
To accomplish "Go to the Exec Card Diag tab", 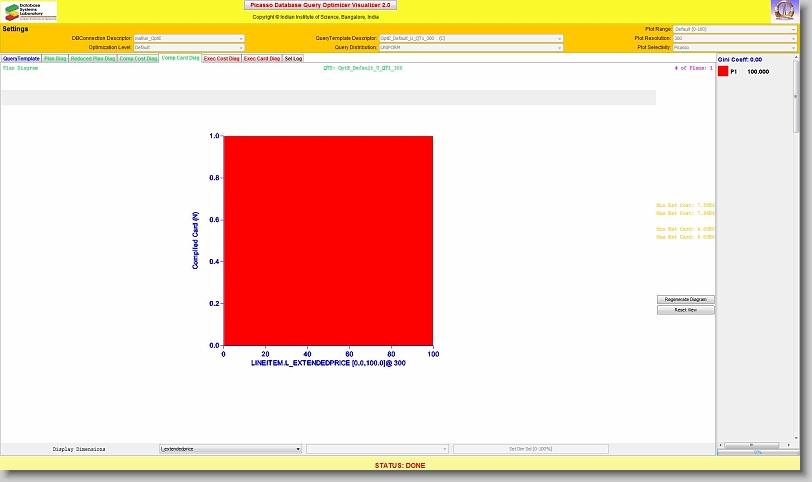I will (x=262, y=58).
